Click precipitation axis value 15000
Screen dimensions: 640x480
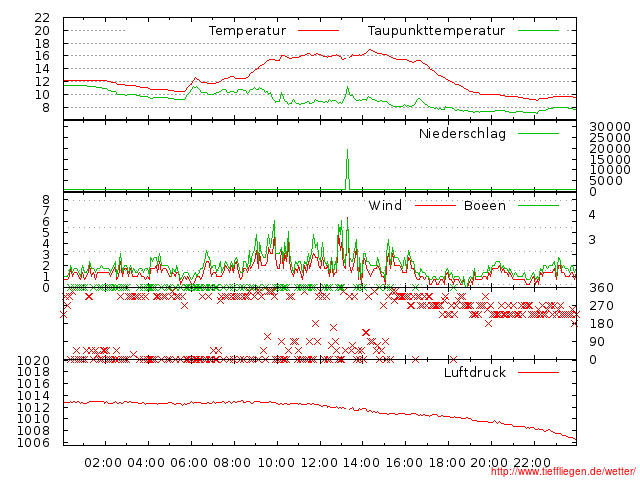(610, 159)
